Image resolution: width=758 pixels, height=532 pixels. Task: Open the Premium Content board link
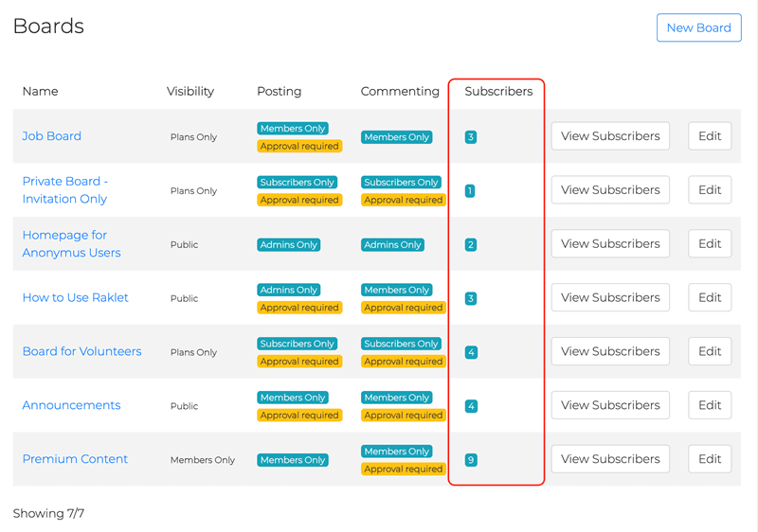coord(75,459)
